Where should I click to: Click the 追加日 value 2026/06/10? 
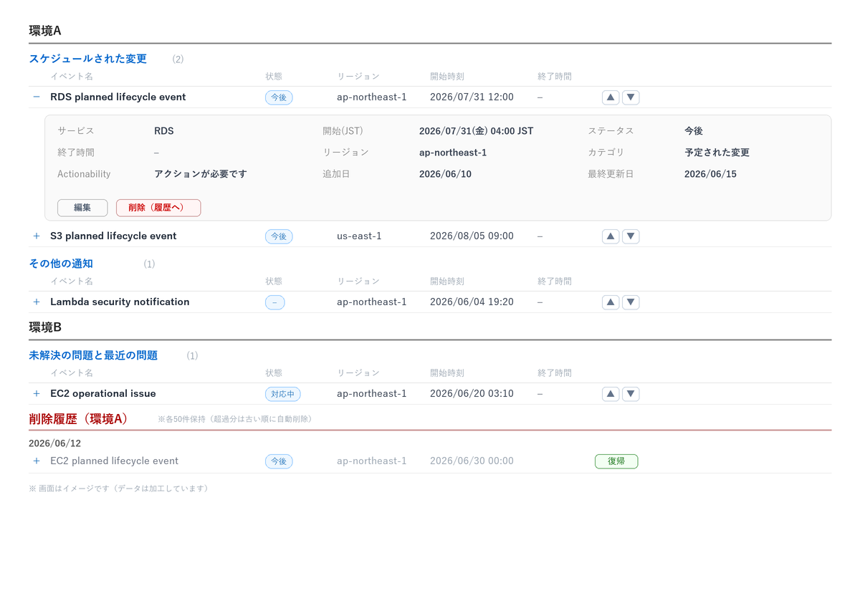point(445,174)
